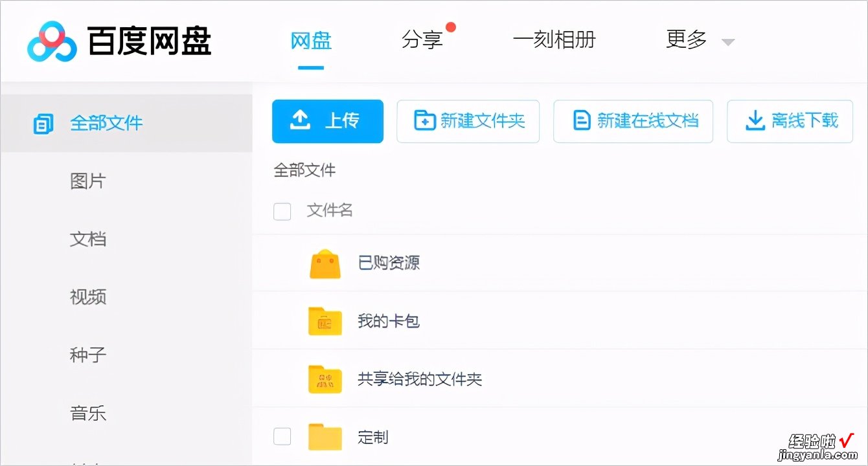This screenshot has height=466, width=868.
Task: Open the 更多 menu
Action: (687, 40)
